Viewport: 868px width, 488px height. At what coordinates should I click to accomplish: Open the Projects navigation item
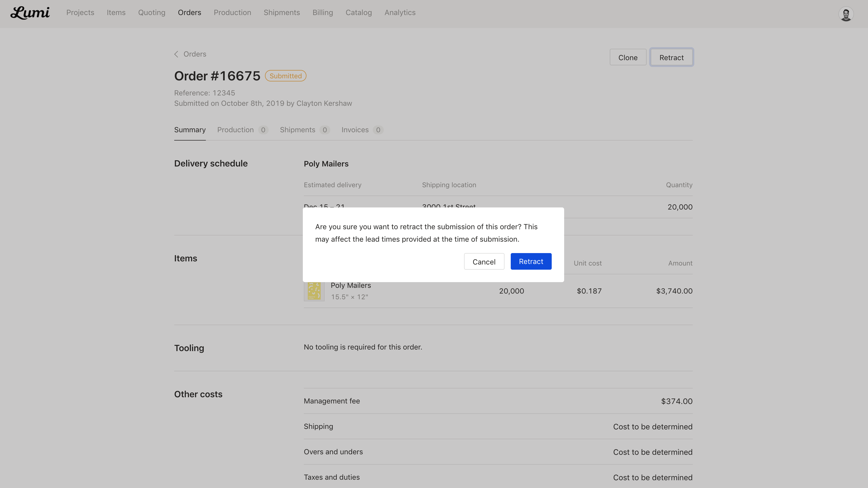pyautogui.click(x=80, y=12)
